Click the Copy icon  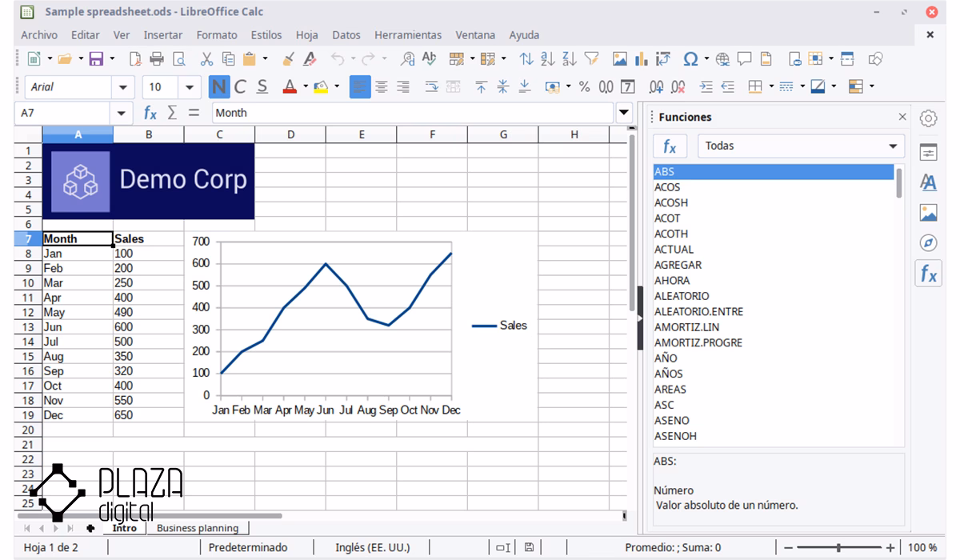228,58
